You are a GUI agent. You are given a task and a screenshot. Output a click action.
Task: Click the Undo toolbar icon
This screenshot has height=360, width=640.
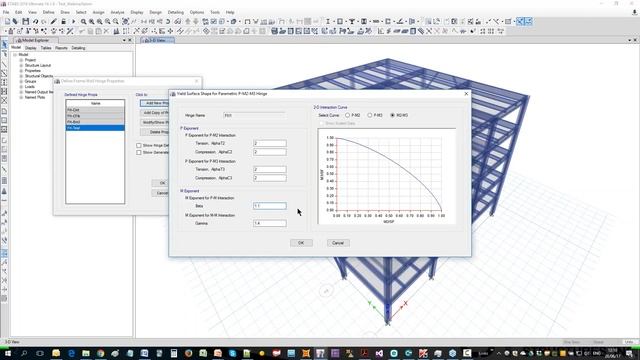(x=36, y=21)
